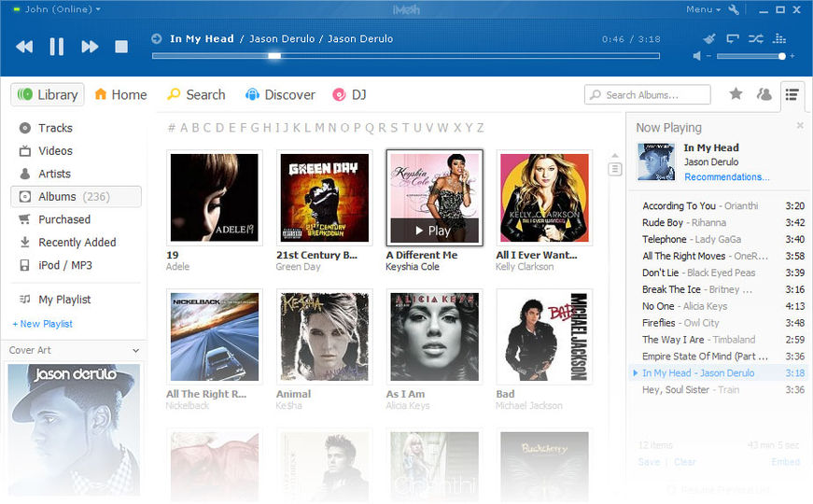This screenshot has width=813, height=504.
Task: Switch to the Home tab
Action: tap(120, 95)
